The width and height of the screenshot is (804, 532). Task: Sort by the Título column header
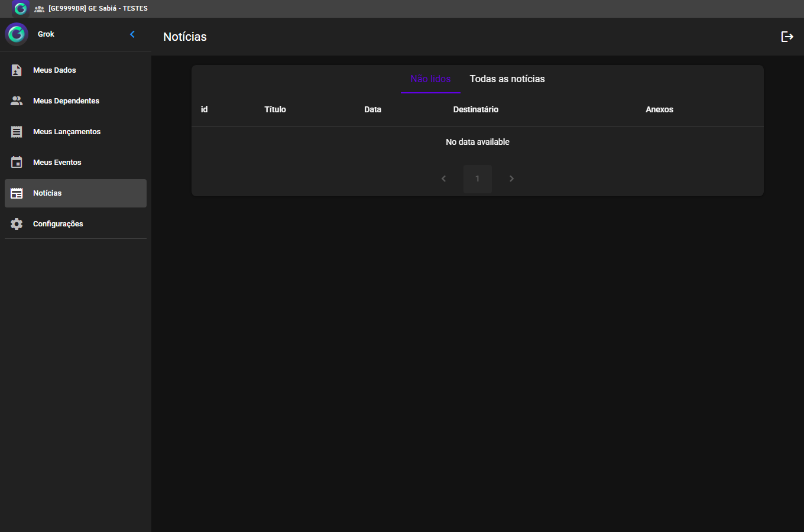(275, 109)
